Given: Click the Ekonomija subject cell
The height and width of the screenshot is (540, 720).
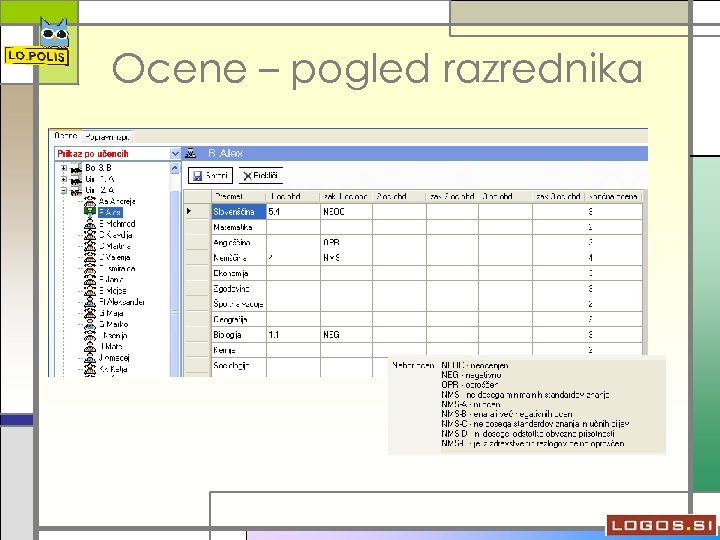Looking at the screenshot, I should click(x=239, y=273).
